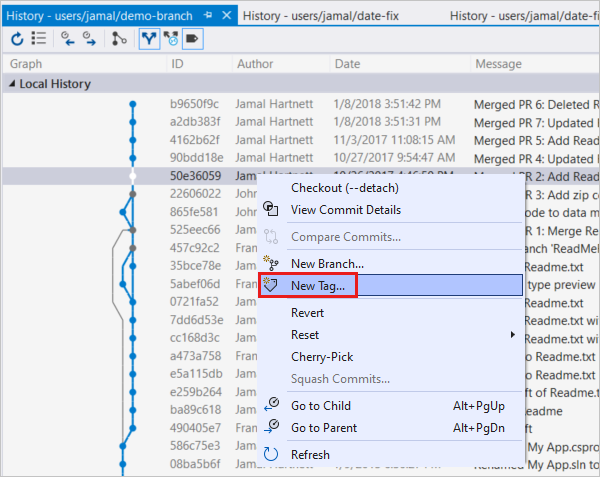Close the demo-branch History tab
The image size is (600, 477).
(x=227, y=15)
